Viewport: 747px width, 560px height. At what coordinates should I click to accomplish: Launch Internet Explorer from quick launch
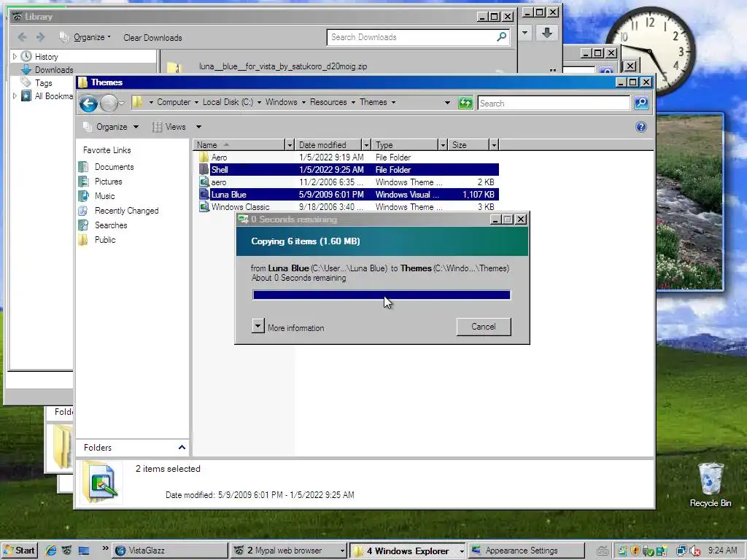click(50, 551)
